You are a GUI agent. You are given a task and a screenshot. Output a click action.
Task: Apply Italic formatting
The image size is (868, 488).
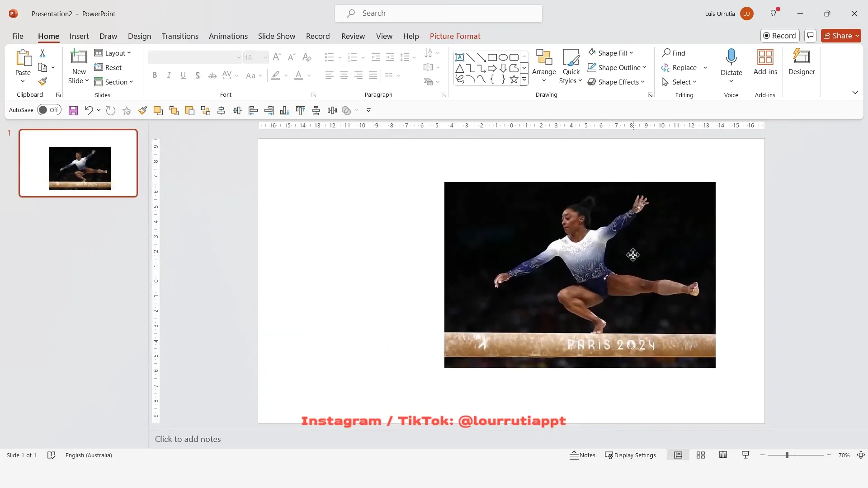point(169,75)
